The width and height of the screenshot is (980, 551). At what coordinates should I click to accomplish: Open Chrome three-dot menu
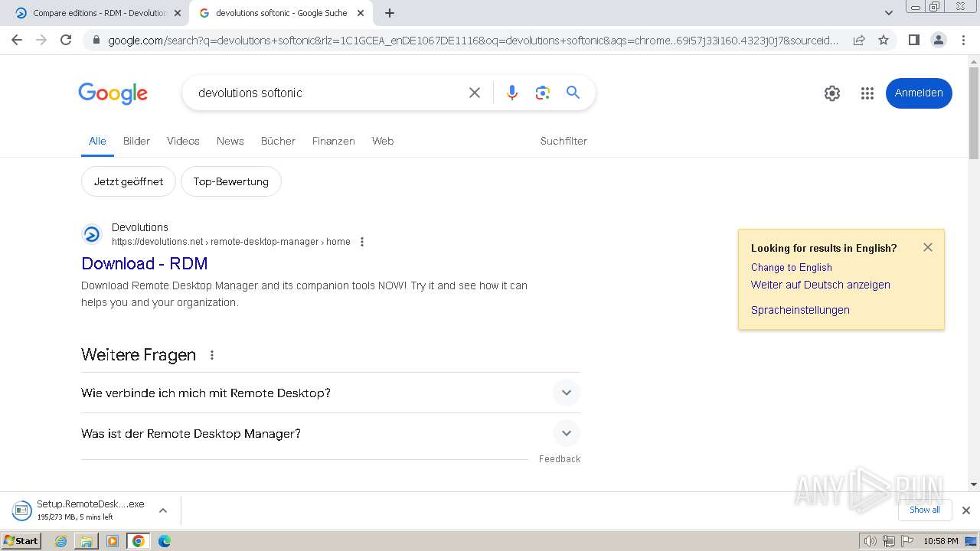point(963,40)
